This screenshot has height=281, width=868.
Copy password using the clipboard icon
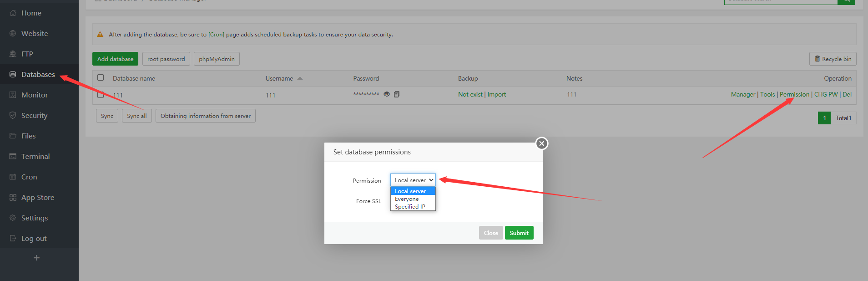[397, 94]
